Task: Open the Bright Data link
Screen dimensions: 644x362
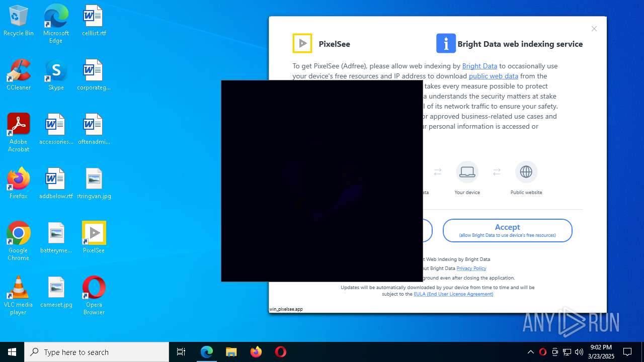Action: 479,66
